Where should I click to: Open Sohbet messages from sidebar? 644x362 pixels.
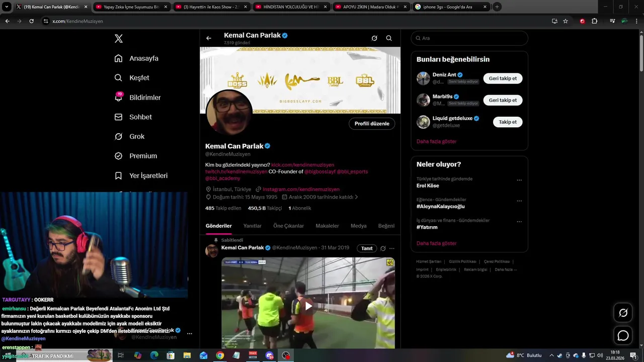[133, 117]
